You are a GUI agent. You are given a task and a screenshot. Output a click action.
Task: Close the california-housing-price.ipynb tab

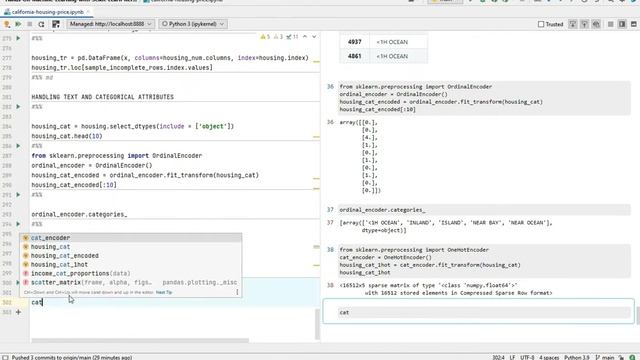point(88,12)
